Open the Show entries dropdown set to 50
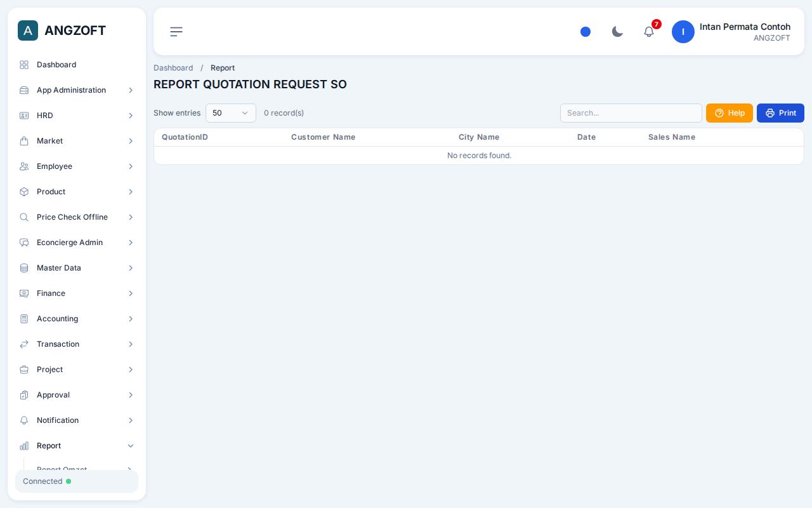 coord(231,113)
